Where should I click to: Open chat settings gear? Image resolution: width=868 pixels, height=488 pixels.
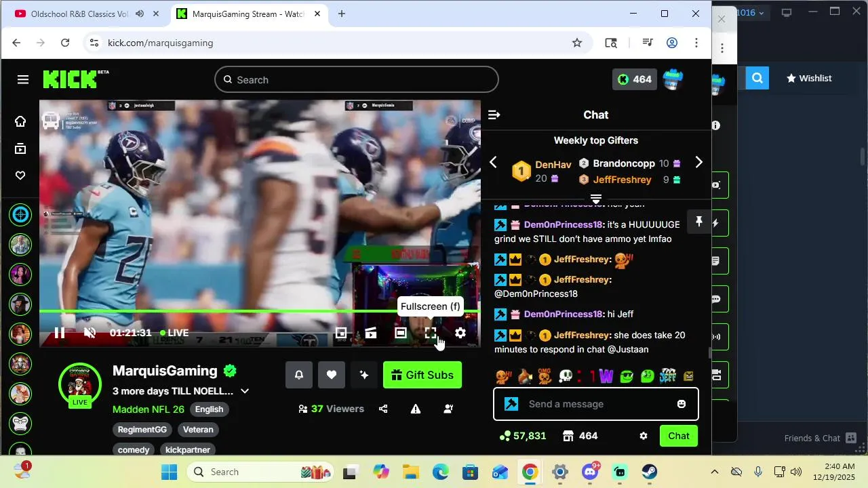tap(644, 436)
